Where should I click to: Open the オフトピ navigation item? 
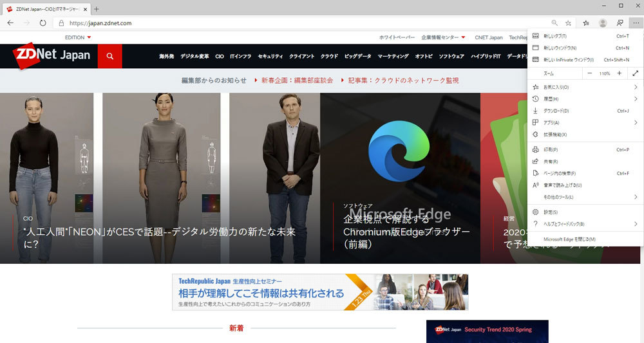coord(424,56)
